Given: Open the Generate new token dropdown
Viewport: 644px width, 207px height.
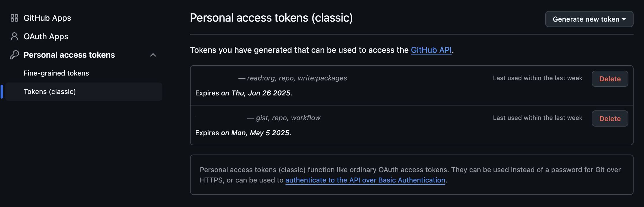Looking at the screenshot, I should coord(589,19).
